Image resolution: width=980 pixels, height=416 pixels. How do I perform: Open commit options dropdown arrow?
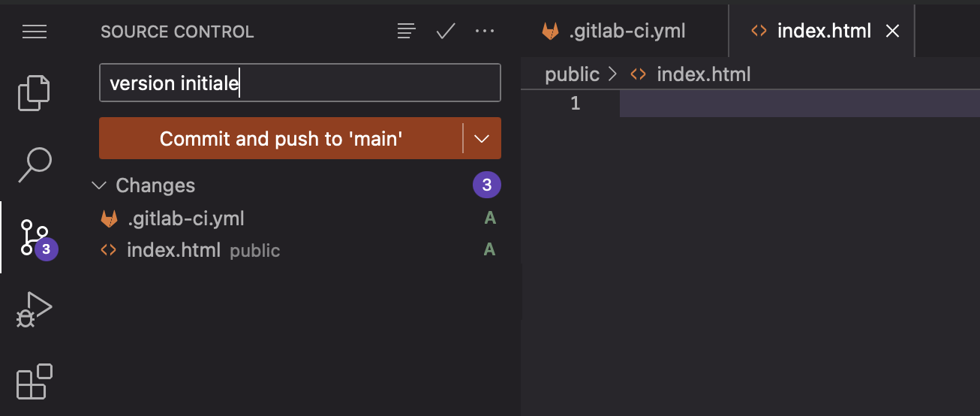[482, 138]
